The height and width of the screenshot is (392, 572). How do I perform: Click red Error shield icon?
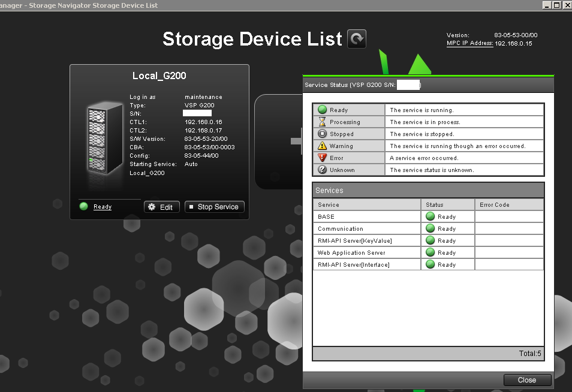point(322,158)
